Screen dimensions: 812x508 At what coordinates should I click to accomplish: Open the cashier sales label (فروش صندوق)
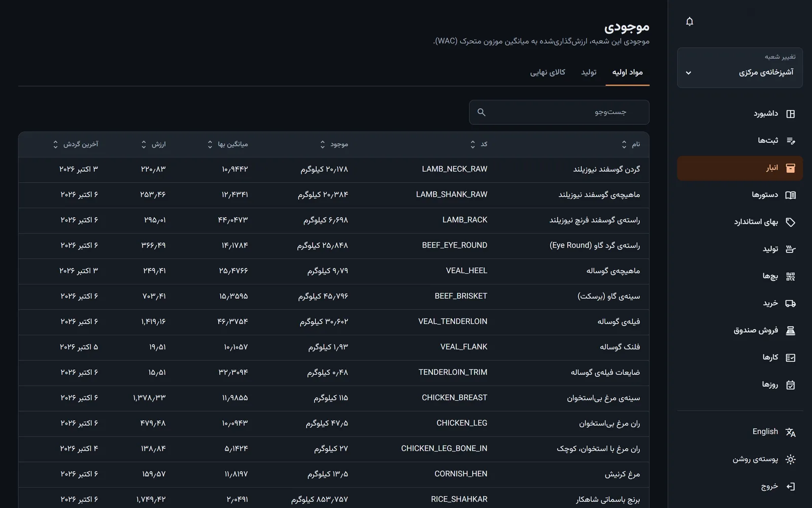click(x=756, y=330)
